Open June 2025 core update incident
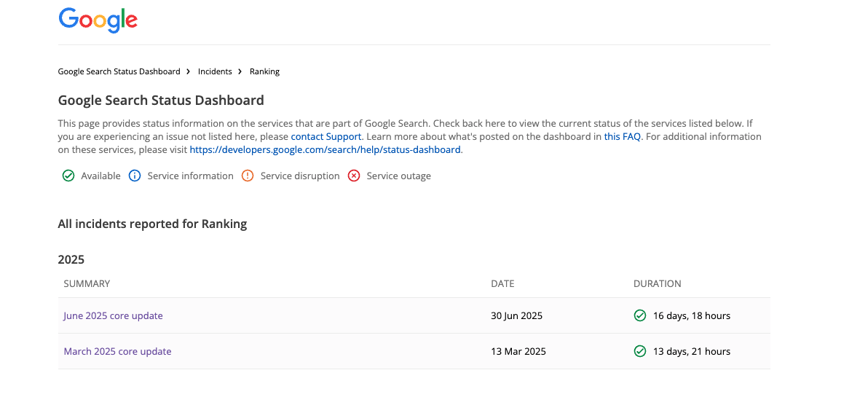The height and width of the screenshot is (397, 868). (x=113, y=315)
